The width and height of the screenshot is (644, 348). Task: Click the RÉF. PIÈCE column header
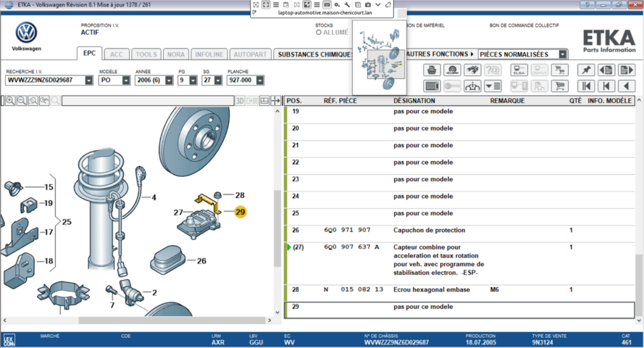340,101
